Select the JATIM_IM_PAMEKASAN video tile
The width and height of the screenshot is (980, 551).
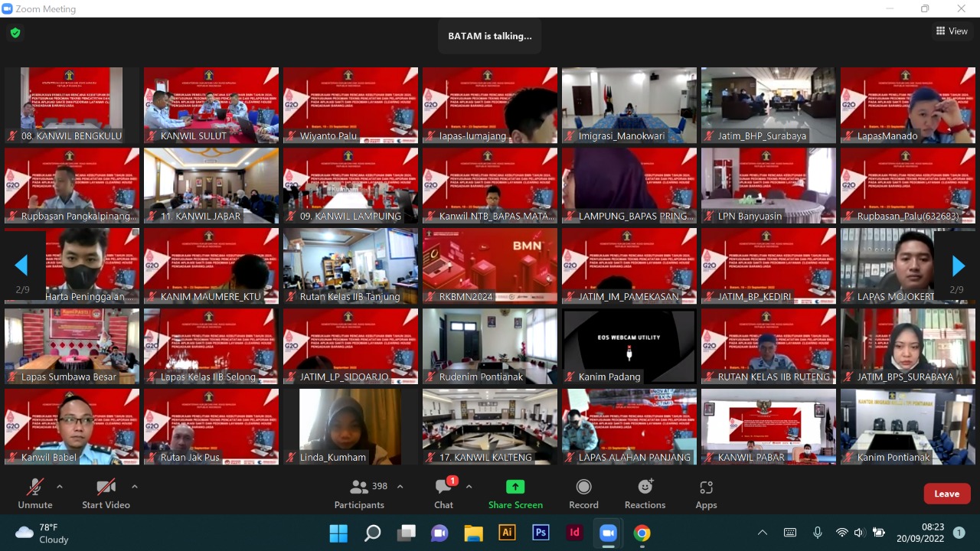click(629, 266)
